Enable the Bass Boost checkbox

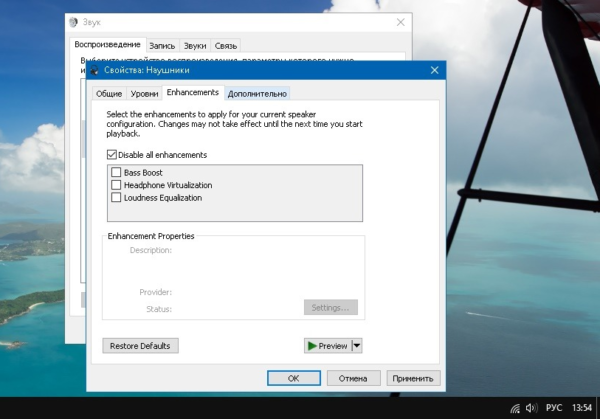click(x=117, y=173)
